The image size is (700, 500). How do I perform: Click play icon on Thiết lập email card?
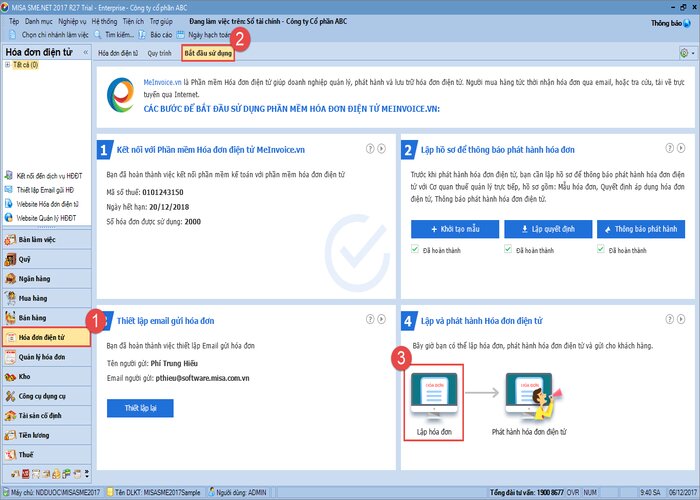(382, 319)
